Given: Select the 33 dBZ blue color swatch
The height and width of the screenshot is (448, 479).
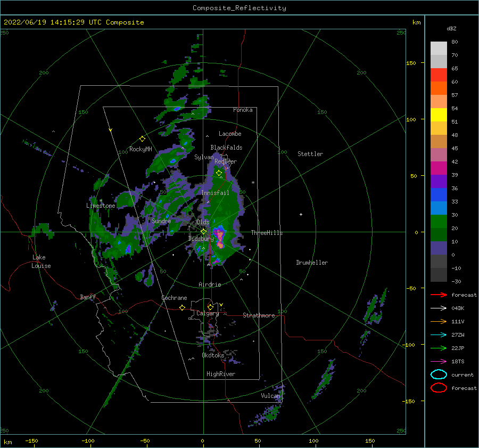Looking at the screenshot, I should tap(439, 195).
